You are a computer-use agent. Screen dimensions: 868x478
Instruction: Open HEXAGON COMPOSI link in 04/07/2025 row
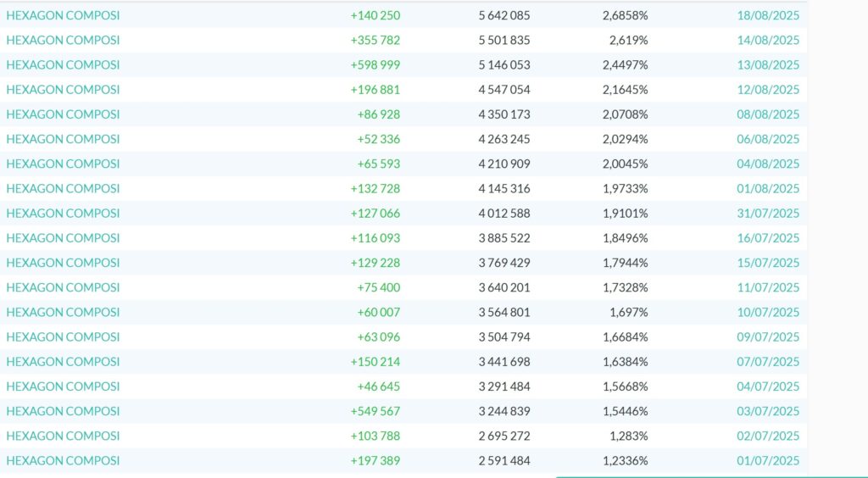[x=63, y=386]
